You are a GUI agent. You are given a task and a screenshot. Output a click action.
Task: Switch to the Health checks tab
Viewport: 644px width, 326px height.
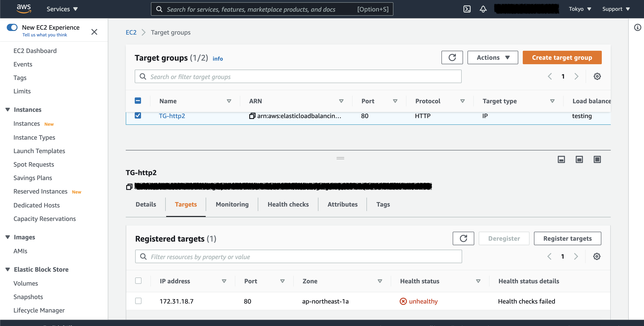click(288, 204)
